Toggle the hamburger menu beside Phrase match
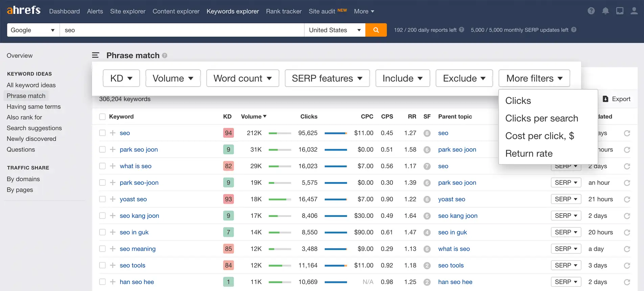Viewport: 644px width, 291px height. (96, 55)
